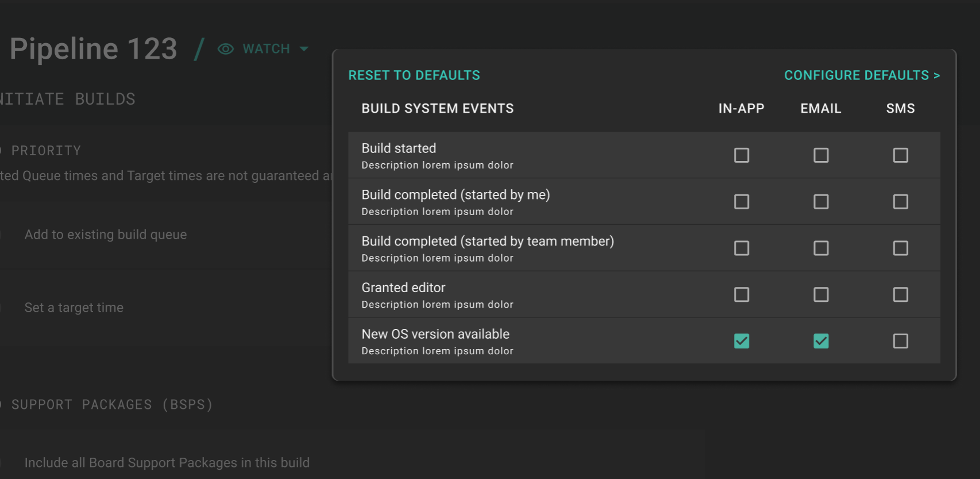The width and height of the screenshot is (980, 479).
Task: Open Configure Defaults link
Action: [x=862, y=75]
